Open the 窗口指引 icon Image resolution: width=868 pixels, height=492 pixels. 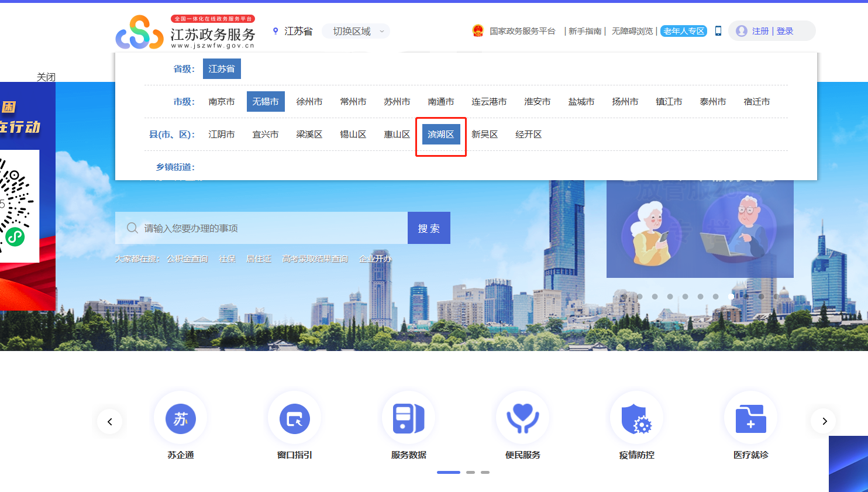click(x=294, y=419)
